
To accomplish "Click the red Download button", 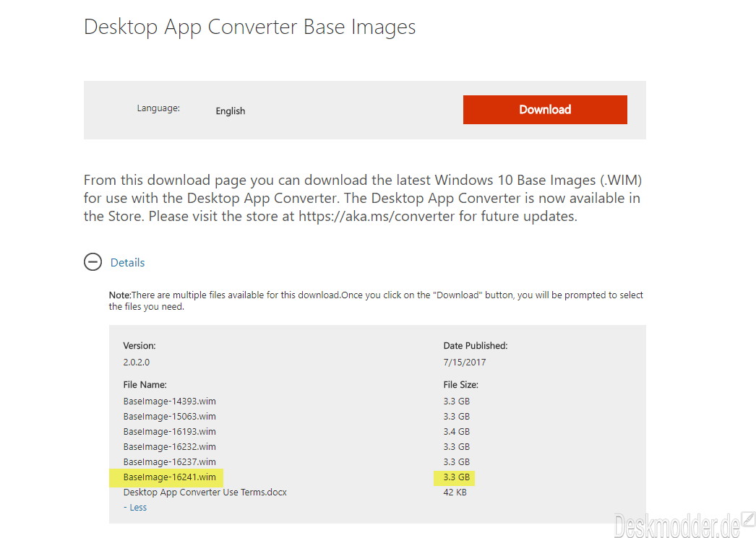I will point(545,110).
